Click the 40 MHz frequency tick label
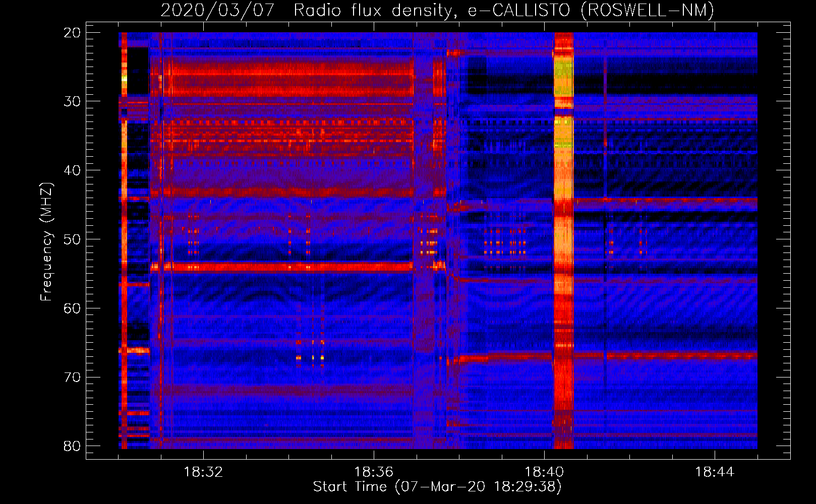Screen dimensions: 816x504 tap(72, 170)
